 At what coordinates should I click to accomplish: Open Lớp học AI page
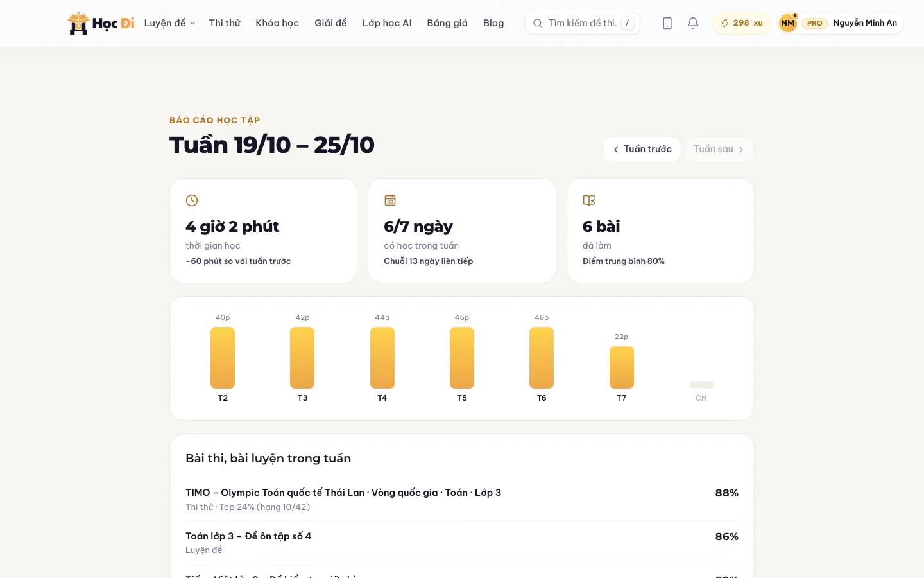coord(387,23)
